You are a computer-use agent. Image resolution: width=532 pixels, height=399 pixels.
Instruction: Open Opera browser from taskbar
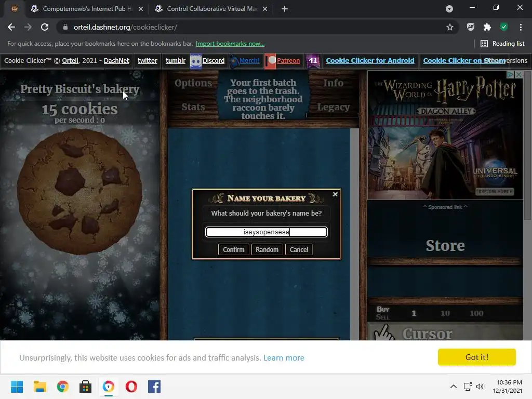(131, 387)
